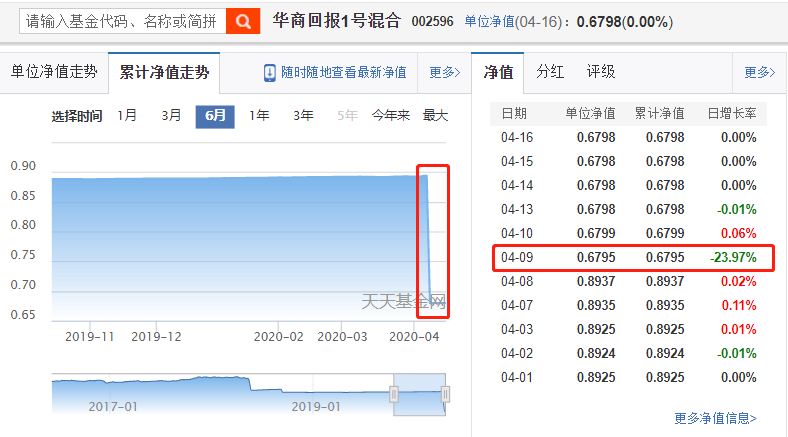This screenshot has width=788, height=437.
Task: Click the 04-03 date row
Action: 629,330
